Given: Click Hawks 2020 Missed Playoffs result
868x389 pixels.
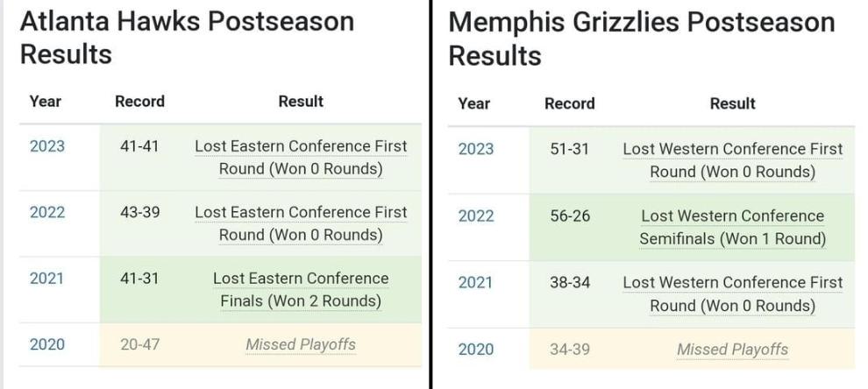Looking at the screenshot, I should pos(301,344).
